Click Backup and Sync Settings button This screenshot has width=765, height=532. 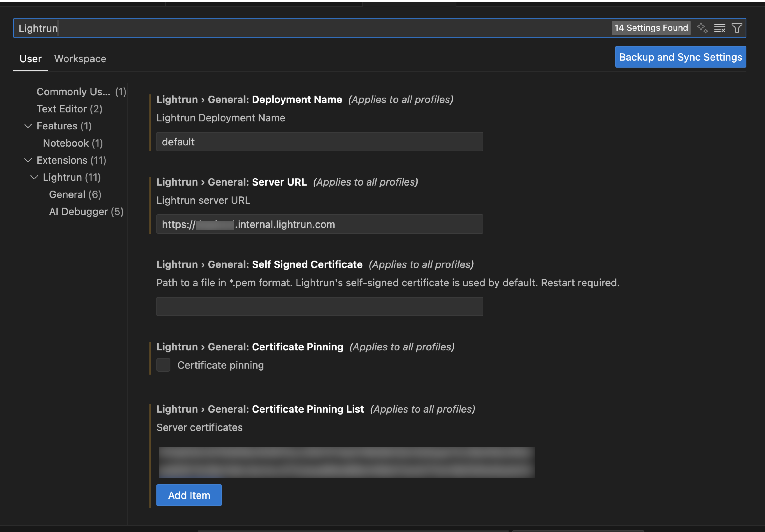680,57
